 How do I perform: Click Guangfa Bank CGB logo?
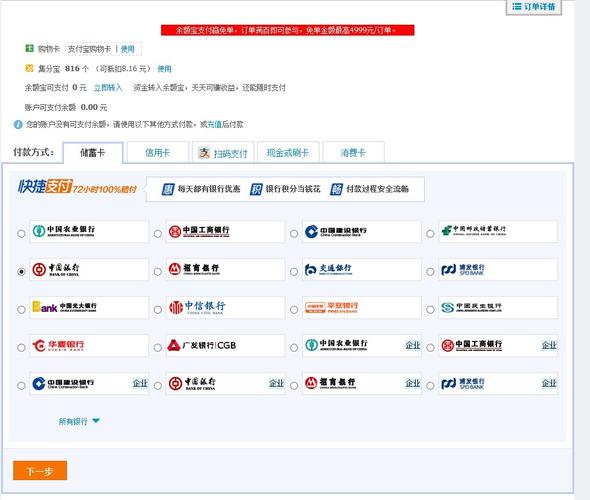202,345
